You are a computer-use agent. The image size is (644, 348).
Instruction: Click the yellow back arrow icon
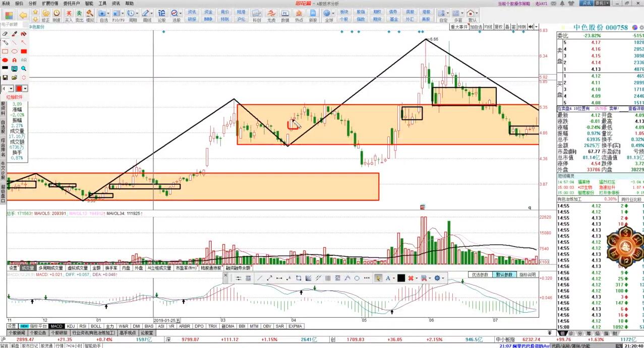click(23, 15)
